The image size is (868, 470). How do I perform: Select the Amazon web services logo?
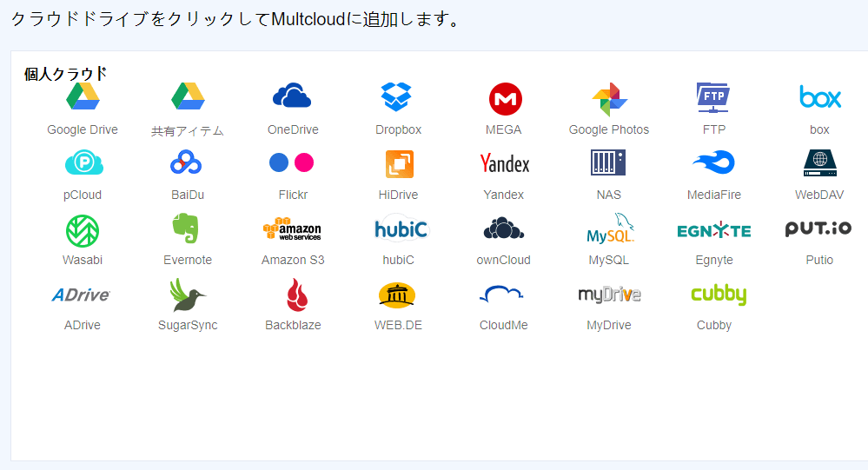click(292, 228)
